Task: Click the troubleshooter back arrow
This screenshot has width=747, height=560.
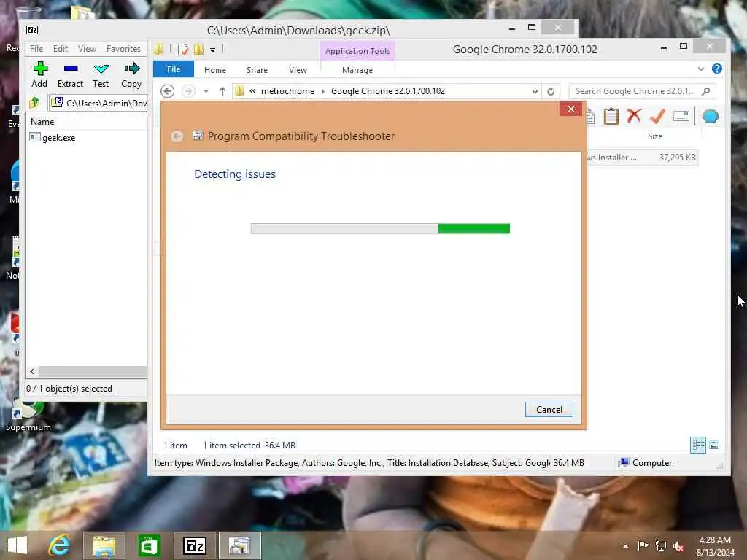Action: 177,136
